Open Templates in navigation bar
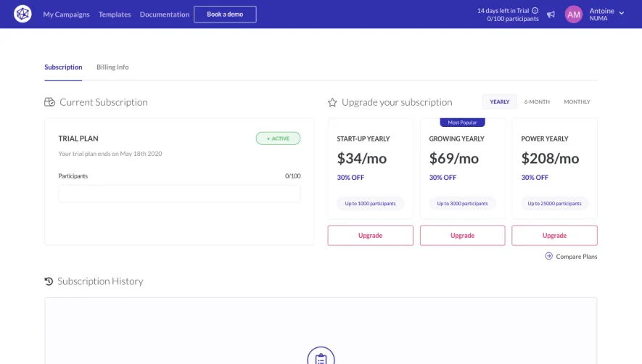Screen dimensions: 642x364 click(115, 15)
